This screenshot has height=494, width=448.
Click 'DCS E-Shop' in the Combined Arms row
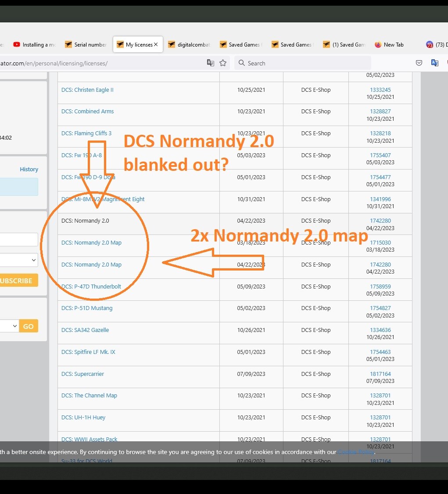pos(316,111)
